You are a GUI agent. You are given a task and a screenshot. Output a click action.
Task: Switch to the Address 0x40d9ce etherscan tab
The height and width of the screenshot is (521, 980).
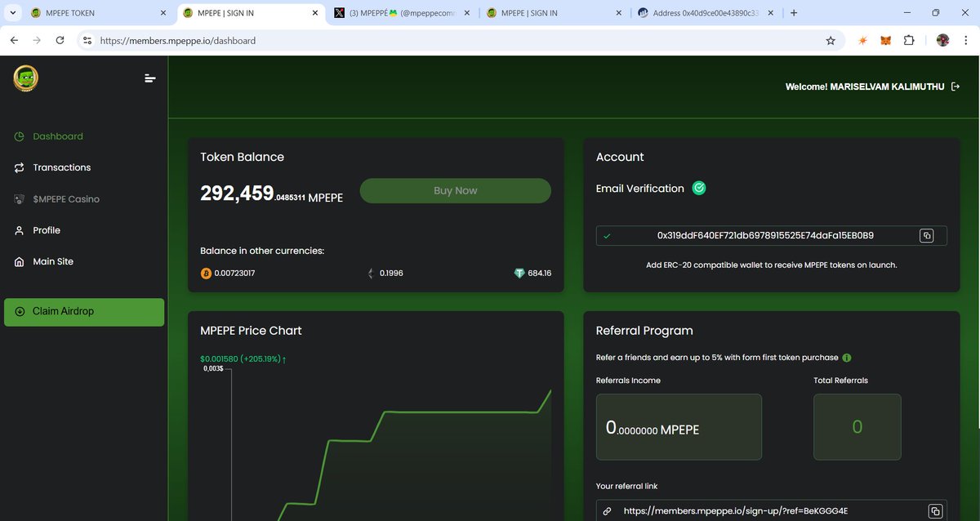(705, 13)
